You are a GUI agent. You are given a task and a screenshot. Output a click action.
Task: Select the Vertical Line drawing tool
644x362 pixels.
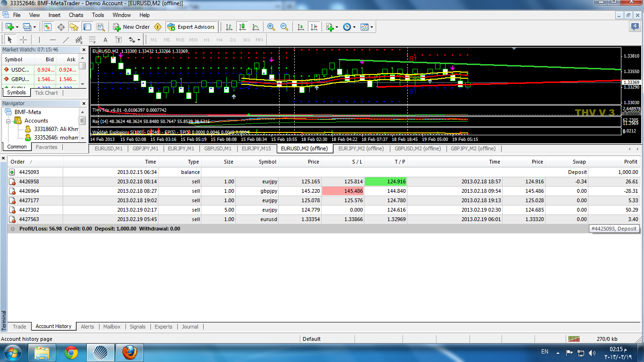tap(39, 40)
